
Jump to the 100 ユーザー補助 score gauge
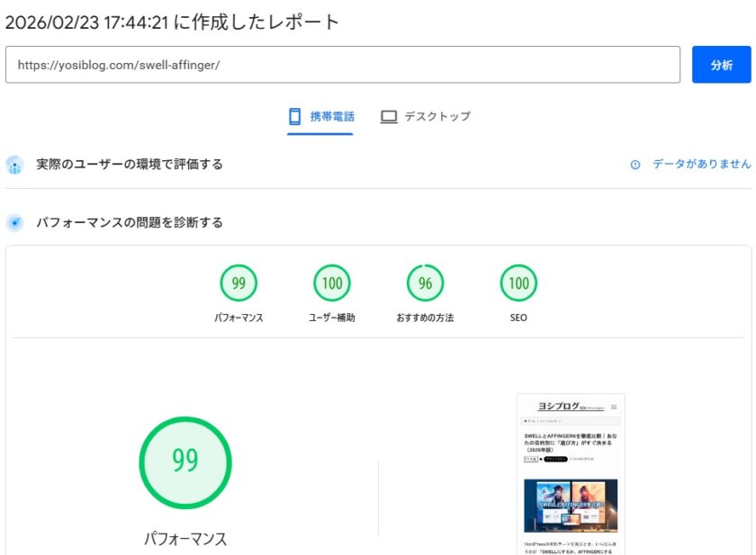pos(332,283)
